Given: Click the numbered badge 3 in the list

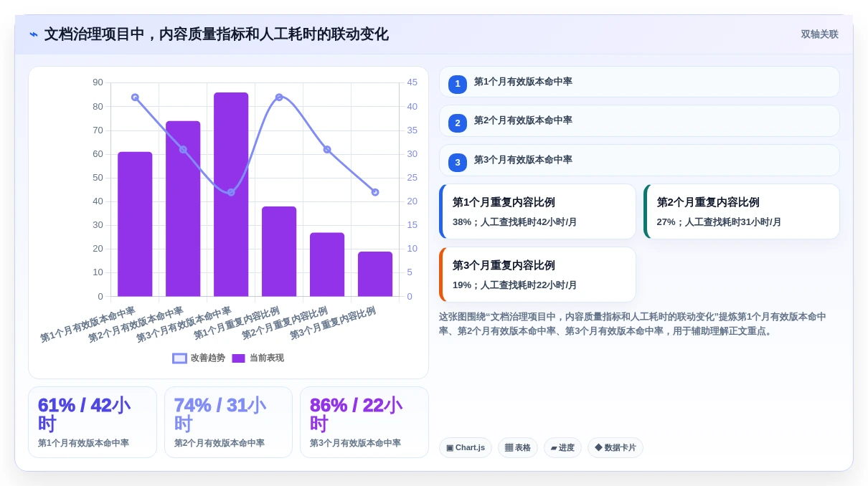Looking at the screenshot, I should pyautogui.click(x=458, y=162).
